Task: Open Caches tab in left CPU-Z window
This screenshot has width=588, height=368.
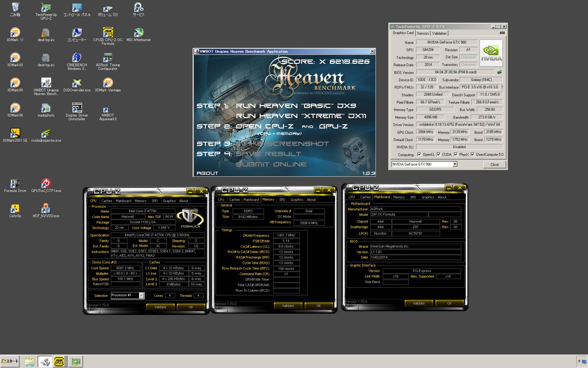Action: [x=107, y=201]
